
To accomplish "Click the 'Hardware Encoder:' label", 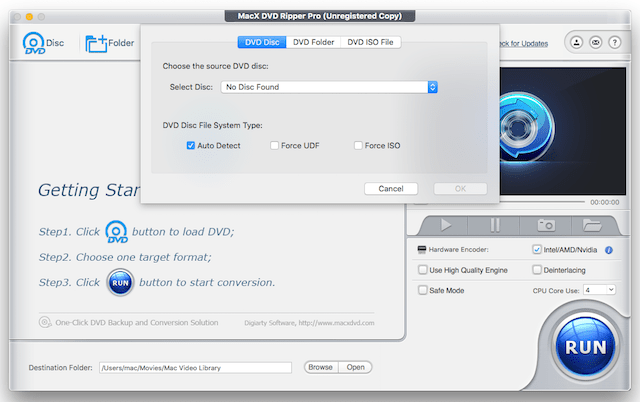I will click(458, 249).
